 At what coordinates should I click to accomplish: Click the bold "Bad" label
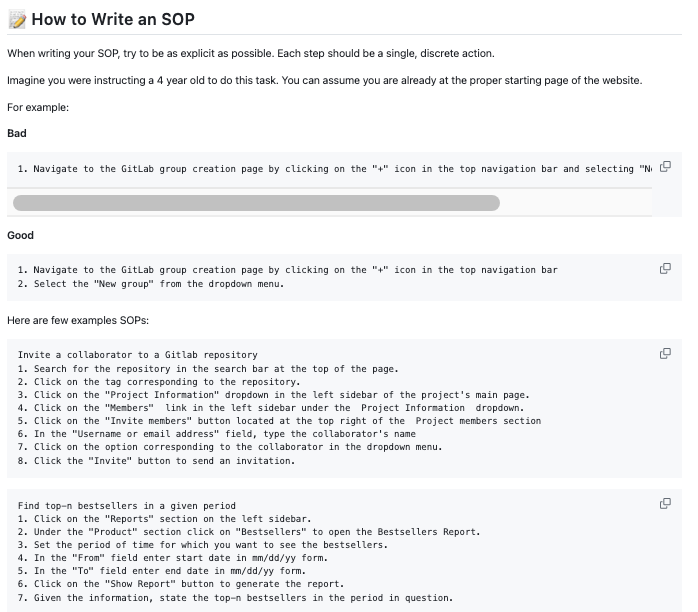[17, 133]
